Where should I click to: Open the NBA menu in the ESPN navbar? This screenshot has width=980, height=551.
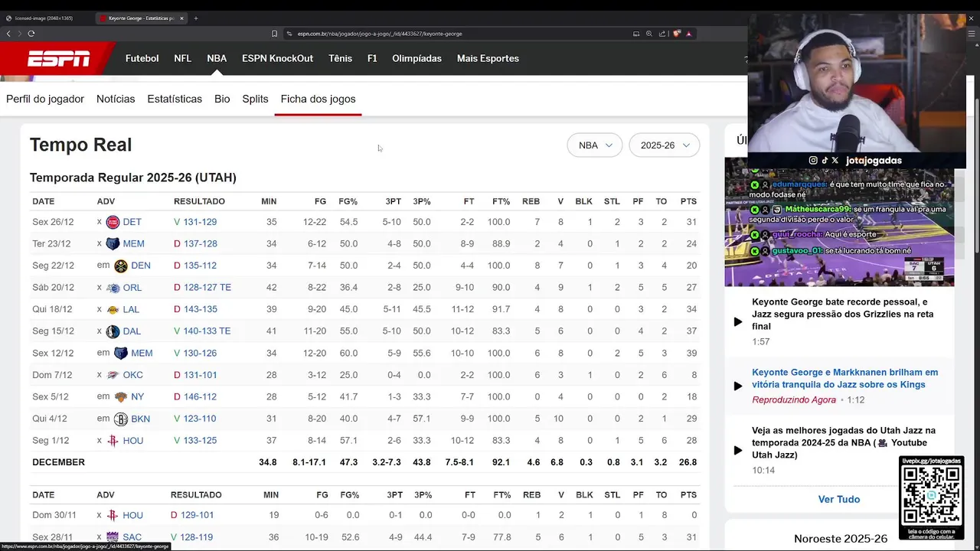click(217, 58)
